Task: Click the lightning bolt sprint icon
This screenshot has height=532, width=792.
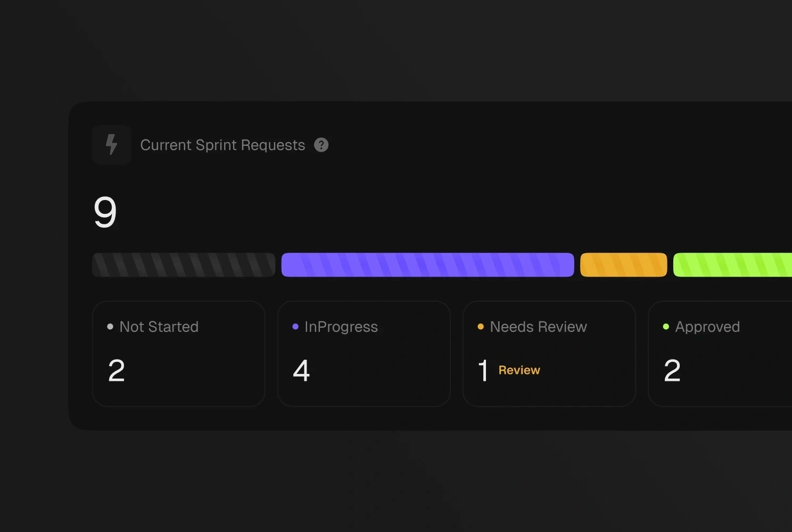Action: (112, 145)
